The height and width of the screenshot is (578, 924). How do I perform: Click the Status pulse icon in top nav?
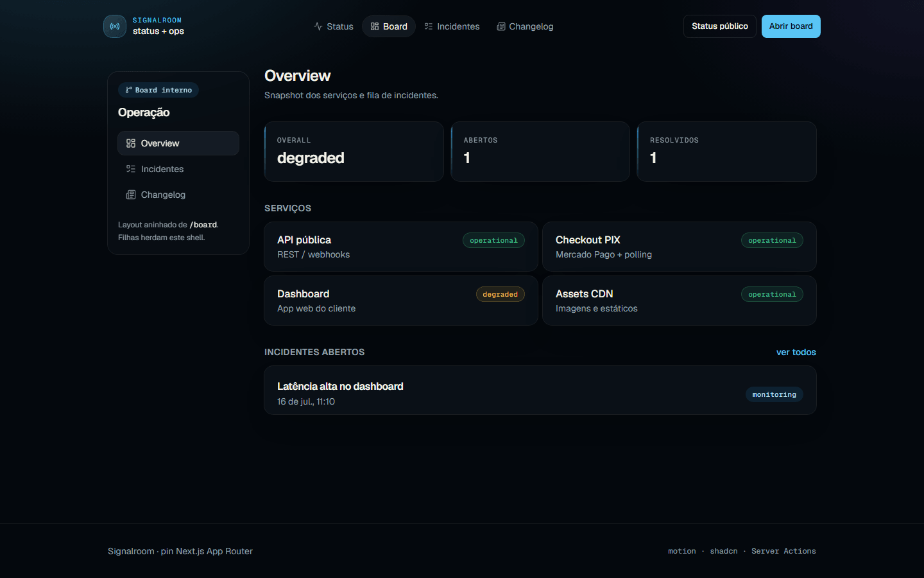pos(318,26)
